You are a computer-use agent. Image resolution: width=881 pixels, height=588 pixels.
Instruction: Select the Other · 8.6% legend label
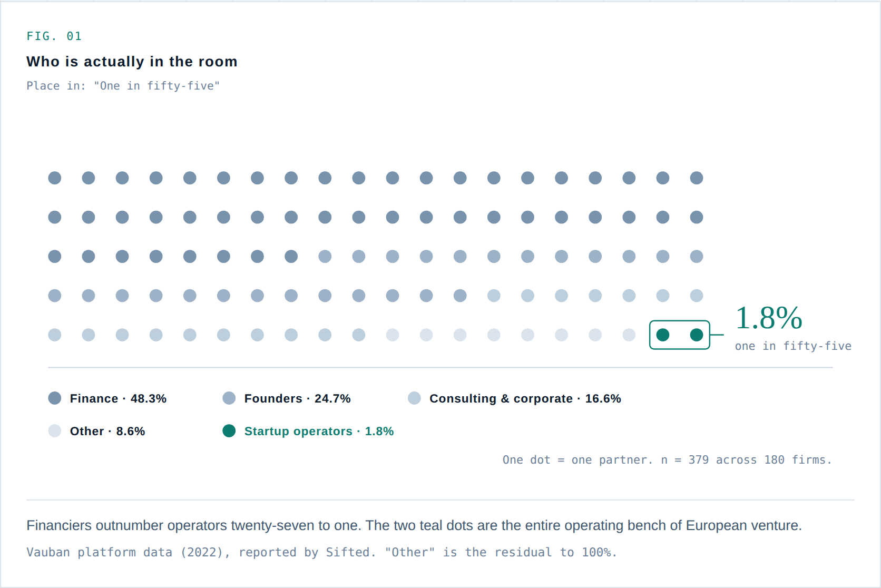[107, 432]
